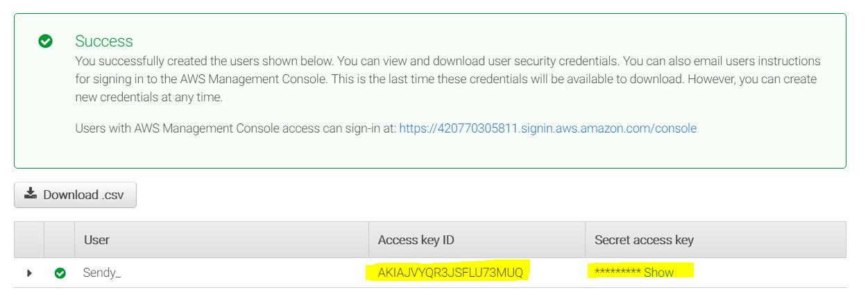Select the access key ID AKIAJVYQR3JSFLU73MUQ
This screenshot has width=868, height=299.
[x=450, y=273]
